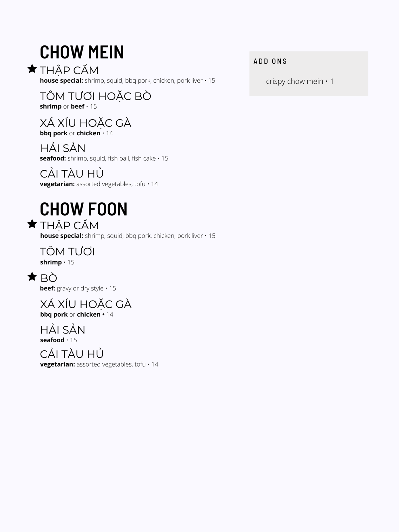399x532 pixels.
Task: Click Chow Foon vegetarian description text
Action: [99, 364]
